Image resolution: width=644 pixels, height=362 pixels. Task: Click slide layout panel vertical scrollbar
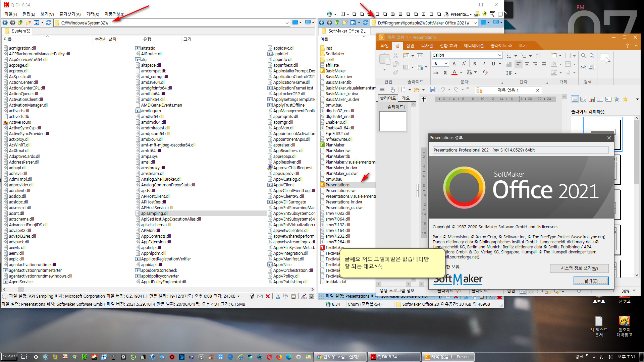point(637,152)
